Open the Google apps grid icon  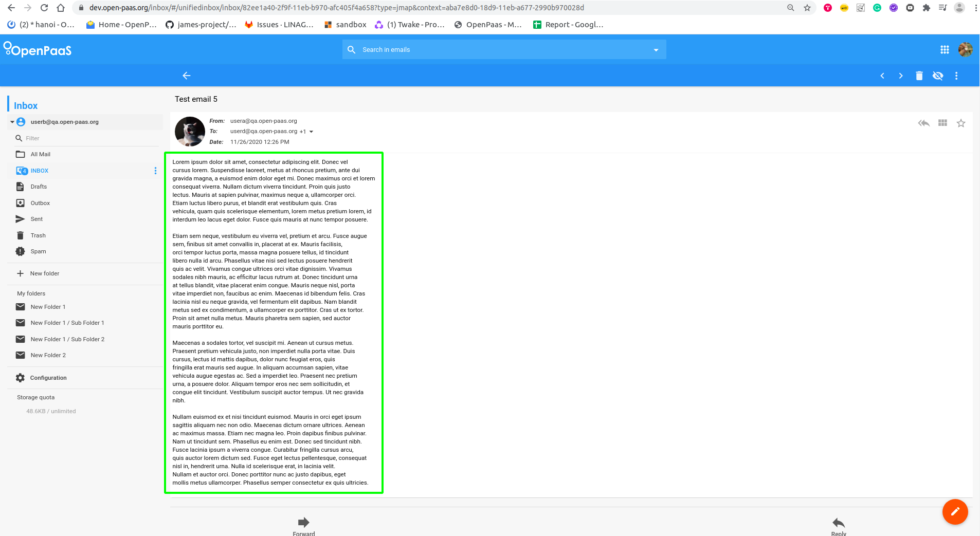coord(945,49)
